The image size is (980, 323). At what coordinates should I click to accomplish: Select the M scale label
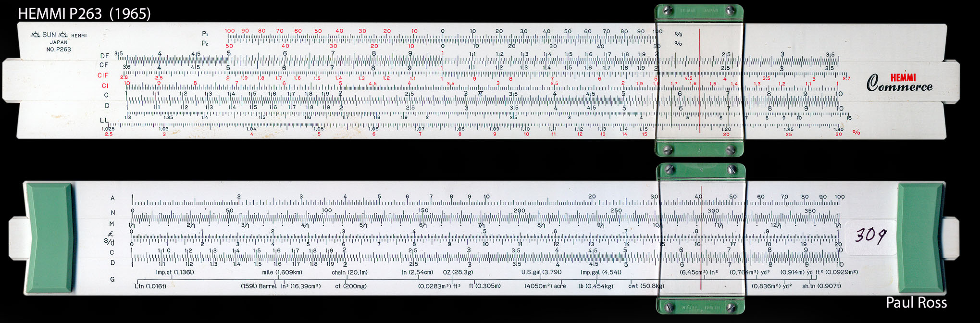pyautogui.click(x=112, y=224)
